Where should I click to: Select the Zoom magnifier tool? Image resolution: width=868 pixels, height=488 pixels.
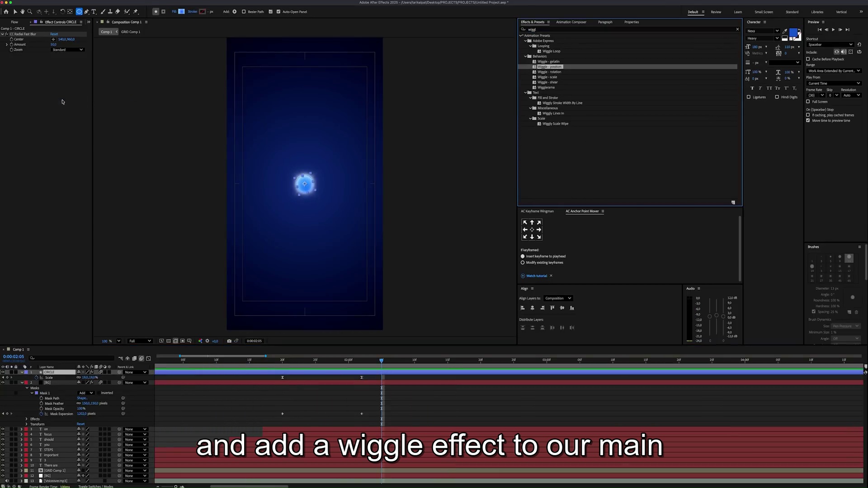(30, 12)
